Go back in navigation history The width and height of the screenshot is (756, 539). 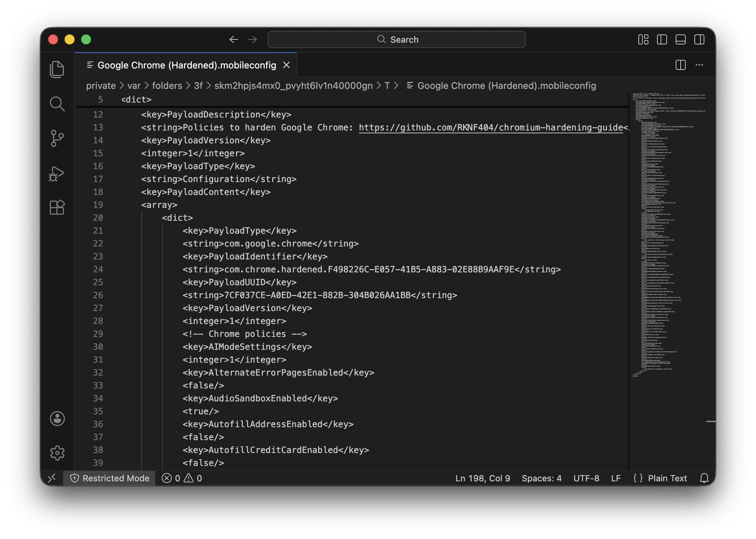coord(234,39)
